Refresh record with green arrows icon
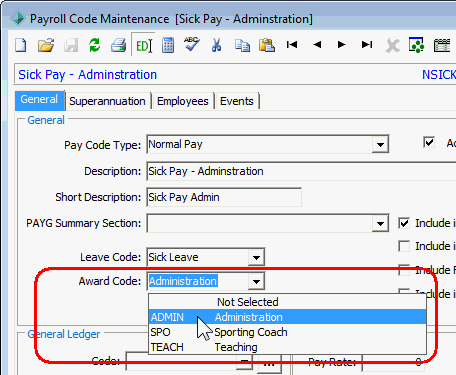456x375 pixels. click(x=95, y=45)
